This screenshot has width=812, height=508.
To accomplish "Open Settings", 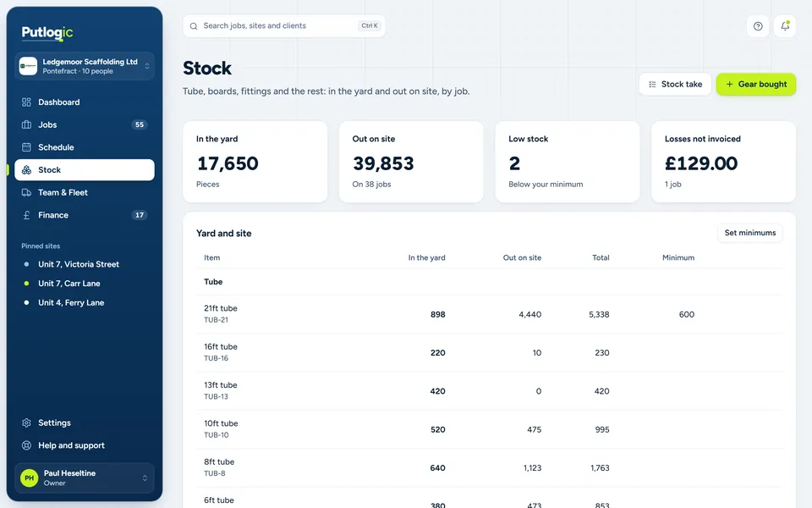I will point(85,423).
